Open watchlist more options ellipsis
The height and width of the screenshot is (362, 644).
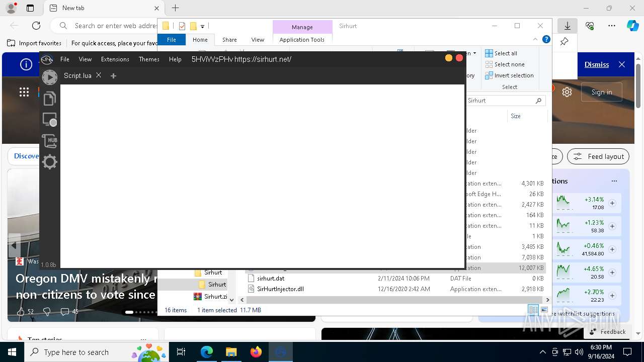tap(614, 181)
